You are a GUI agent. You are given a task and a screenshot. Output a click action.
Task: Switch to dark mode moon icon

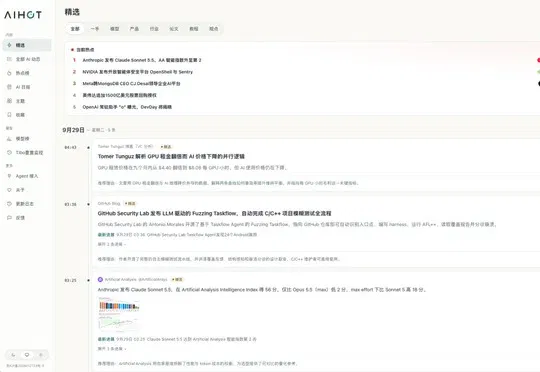[13, 354]
